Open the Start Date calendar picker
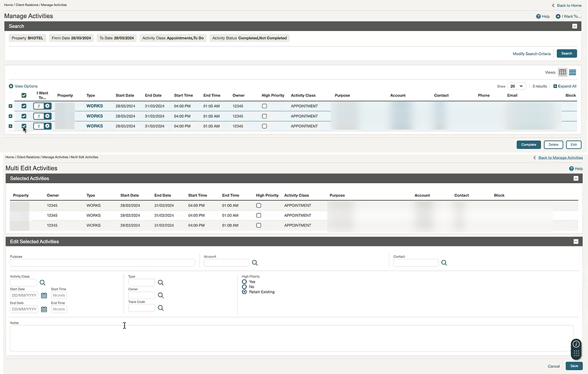The width and height of the screenshot is (588, 374). point(44,295)
